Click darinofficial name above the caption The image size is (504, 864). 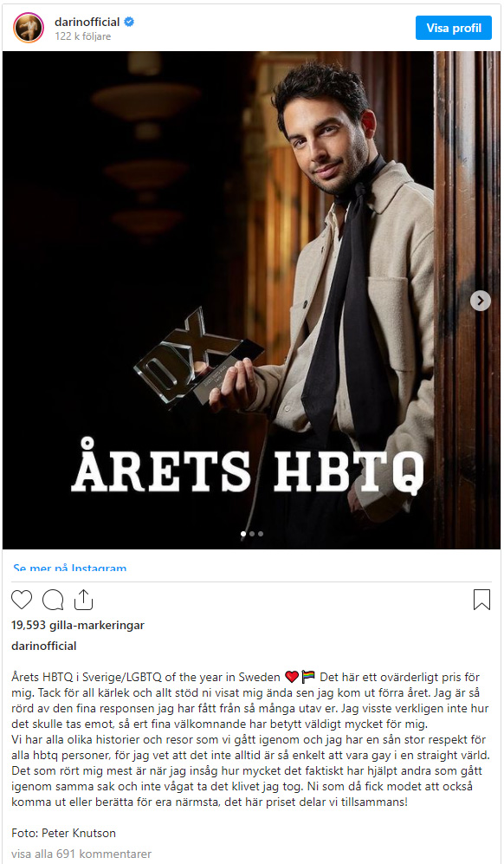coord(44,646)
